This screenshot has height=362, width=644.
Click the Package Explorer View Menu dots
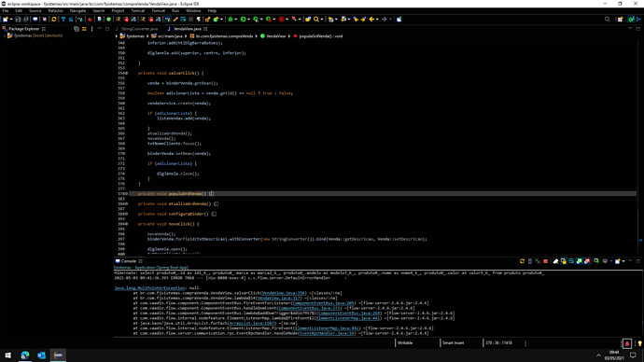[x=91, y=29]
